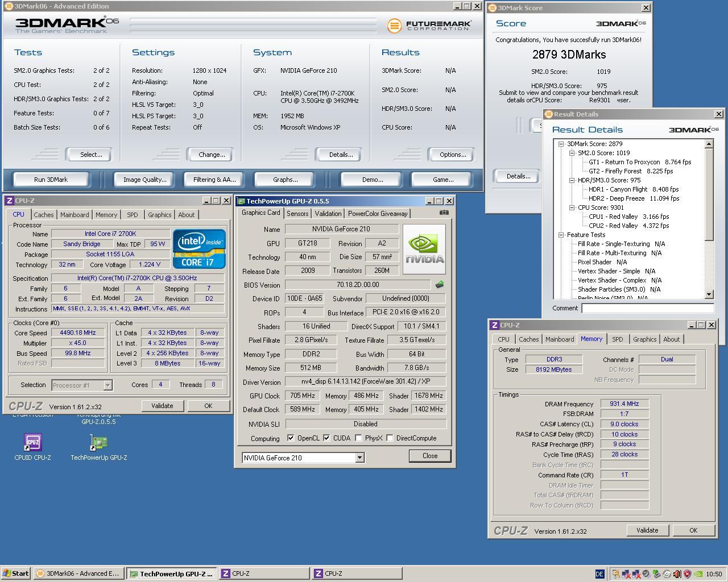
Task: Click the second disconnected network tray icon
Action: (x=636, y=574)
